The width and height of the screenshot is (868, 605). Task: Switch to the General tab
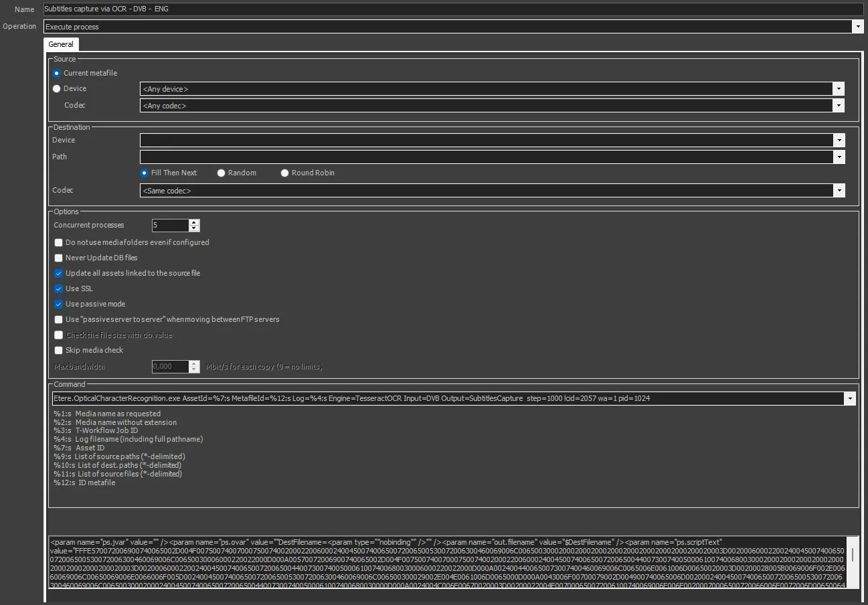tap(61, 44)
